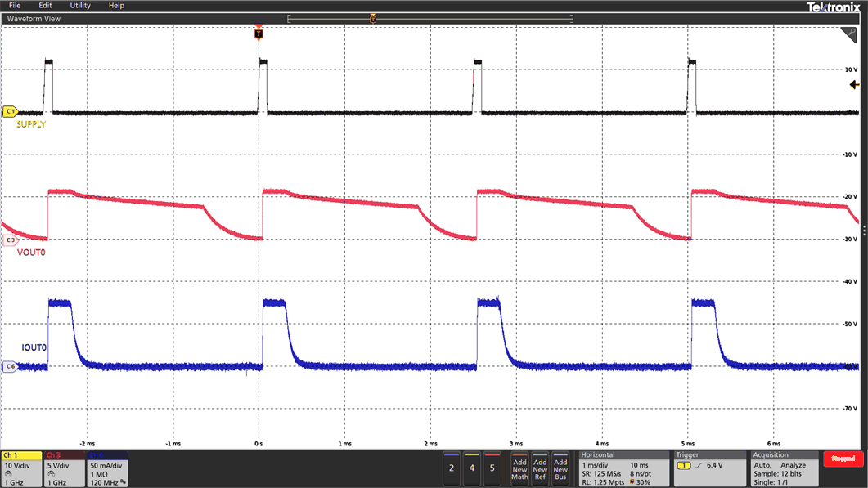Add a new Bus with Add New Bus
This screenshot has height=488, width=868.
(x=561, y=468)
